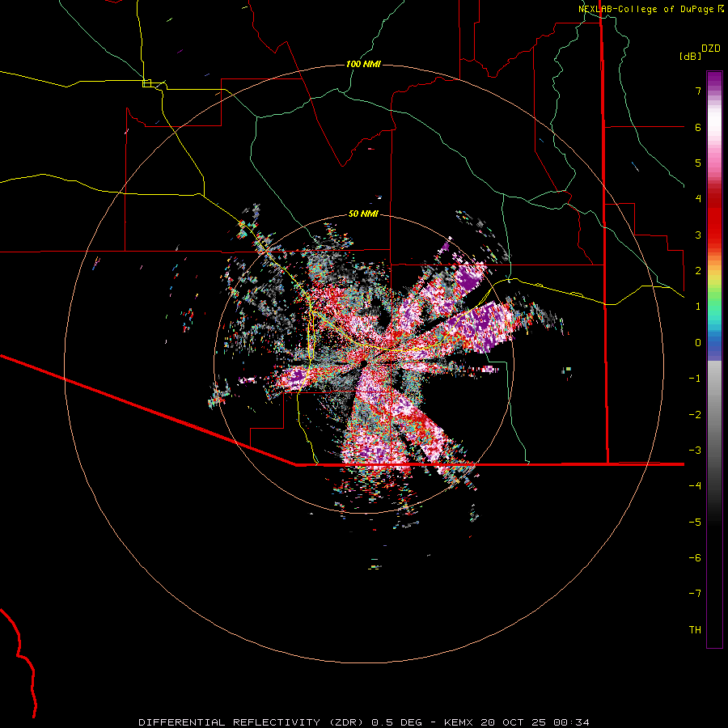
Task: Click the Differential Reflectivity product title text
Action: click(229, 722)
